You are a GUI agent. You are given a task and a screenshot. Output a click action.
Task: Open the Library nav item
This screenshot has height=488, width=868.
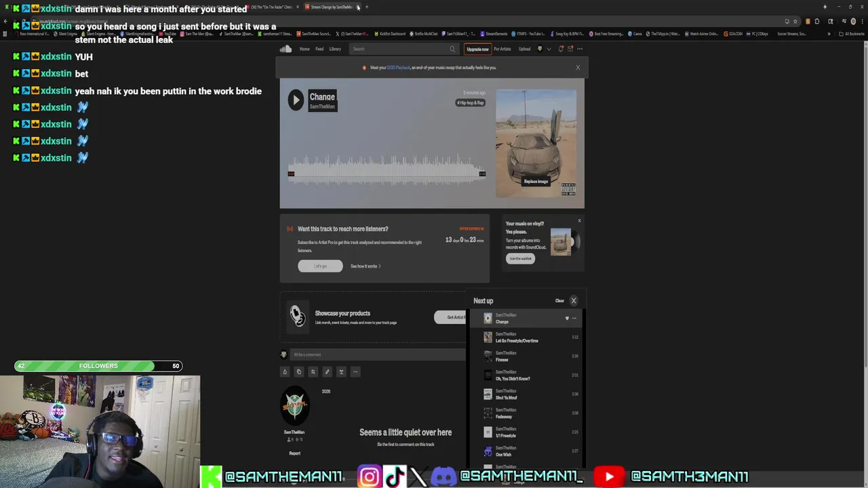(x=335, y=49)
